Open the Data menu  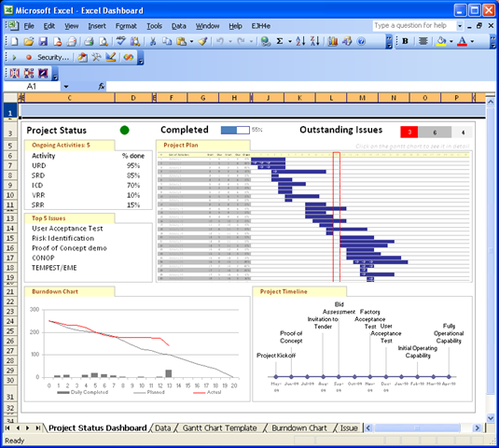179,26
